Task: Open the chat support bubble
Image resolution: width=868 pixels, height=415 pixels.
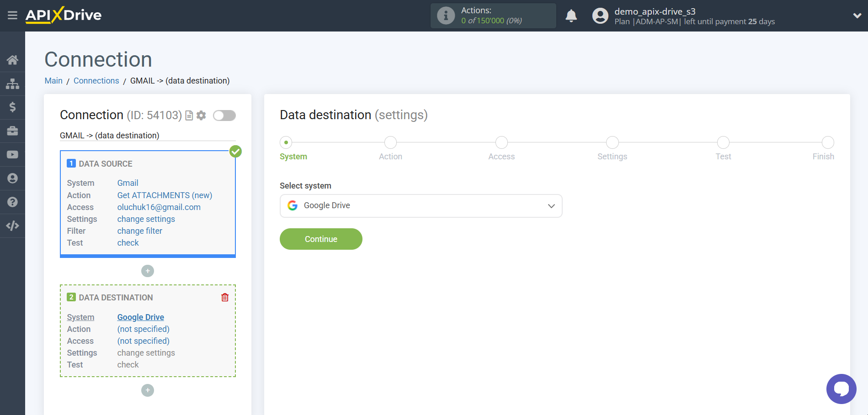Action: click(x=841, y=389)
